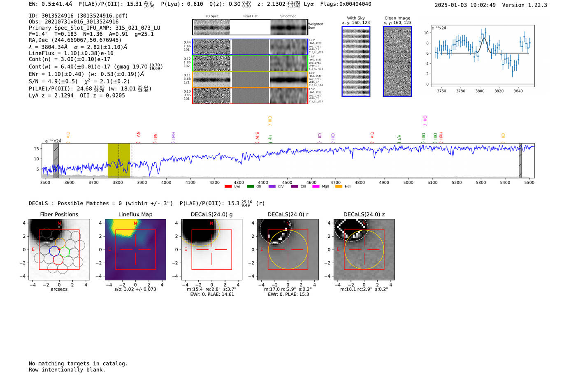The height and width of the screenshot is (392, 576).
Task: Click the Flags:0x00404040 text
Action: (346, 4)
